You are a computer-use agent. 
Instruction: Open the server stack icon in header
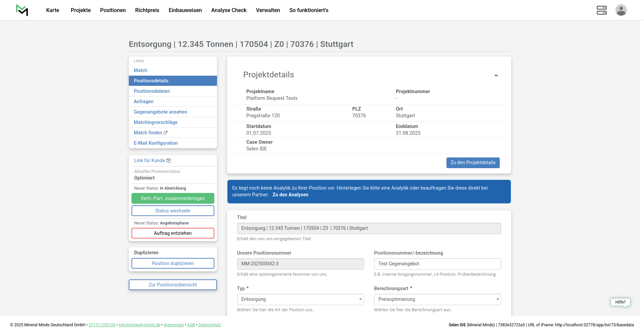point(601,10)
